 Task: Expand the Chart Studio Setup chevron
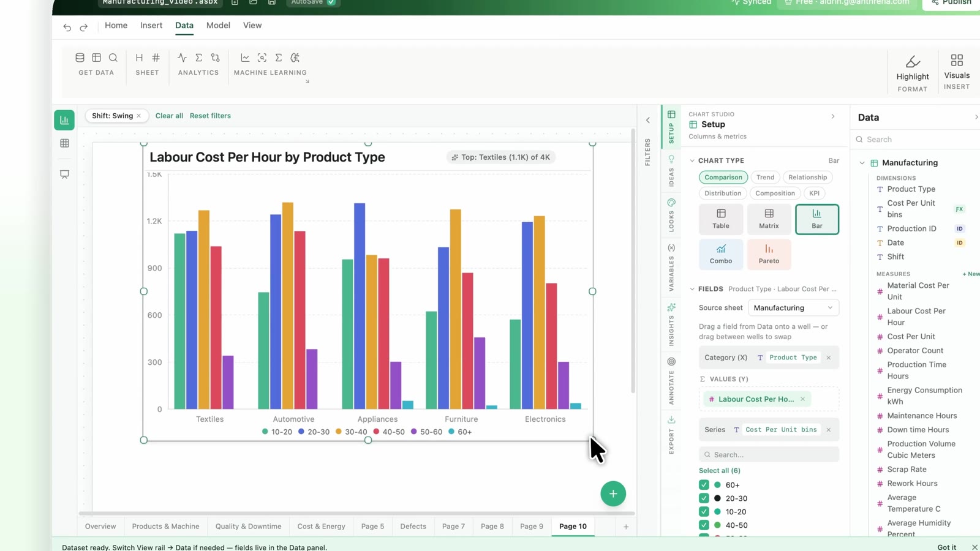point(833,116)
